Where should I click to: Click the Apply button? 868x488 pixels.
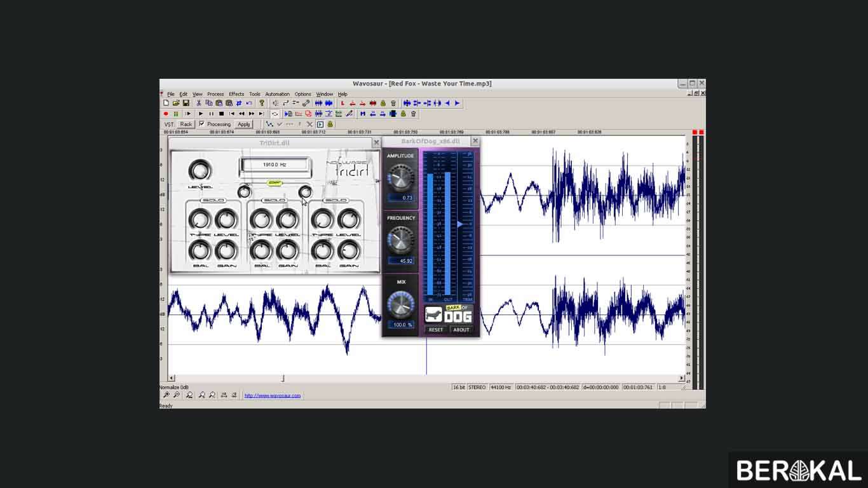(244, 125)
